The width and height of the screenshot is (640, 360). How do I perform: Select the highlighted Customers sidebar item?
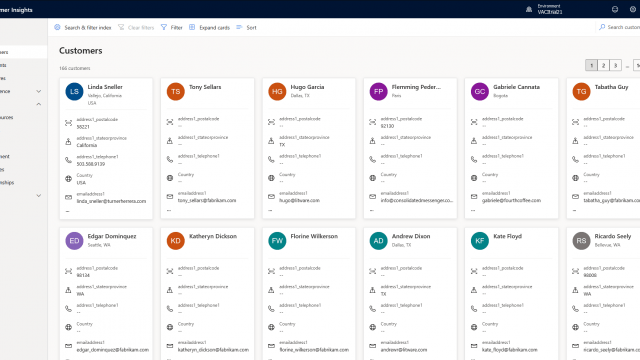[23, 52]
